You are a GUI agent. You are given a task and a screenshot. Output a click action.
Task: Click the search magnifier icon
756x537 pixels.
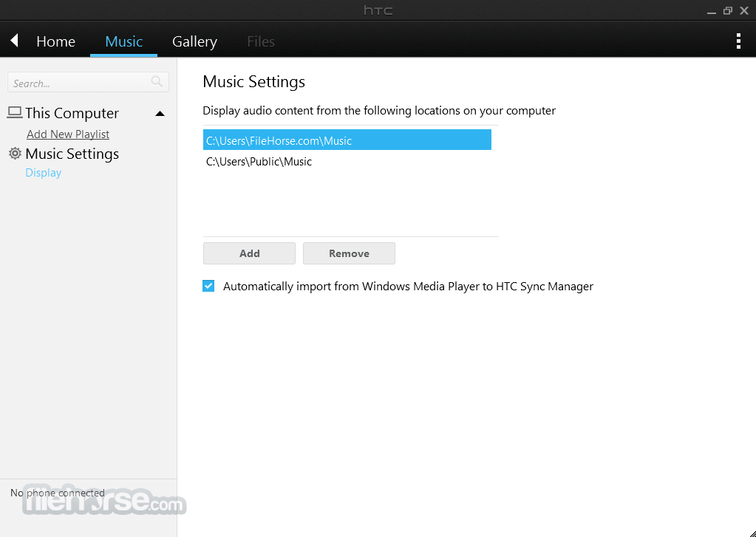[x=157, y=82]
